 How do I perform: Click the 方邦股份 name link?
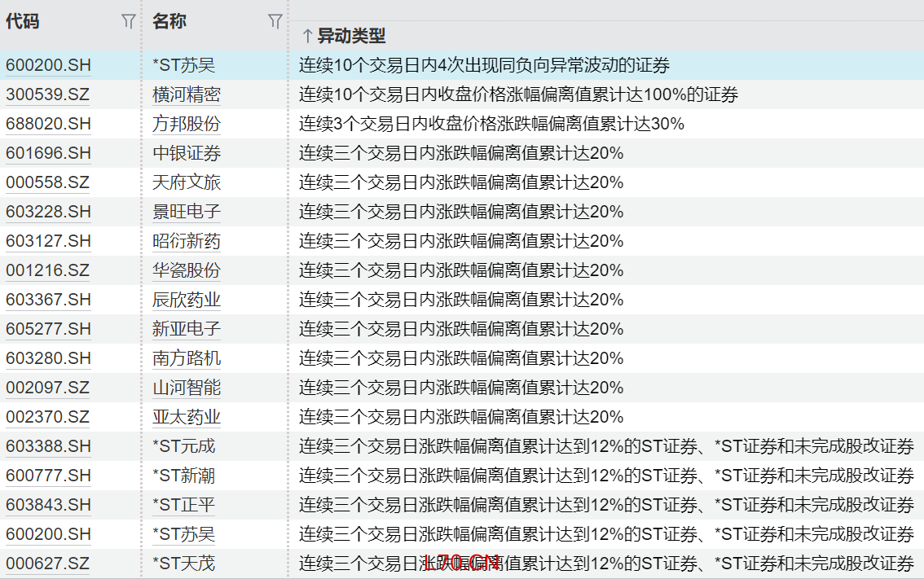point(187,125)
